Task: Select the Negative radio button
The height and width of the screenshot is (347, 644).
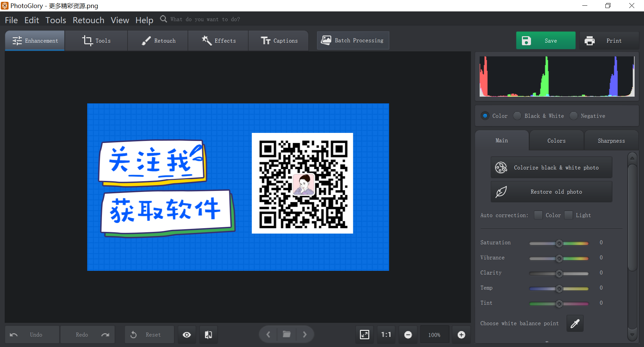Action: 574,116
